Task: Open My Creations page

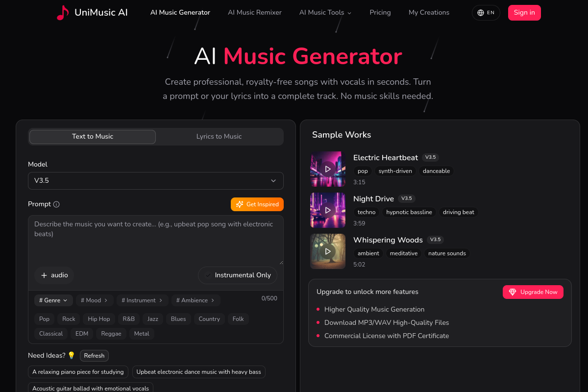Action: [x=429, y=13]
